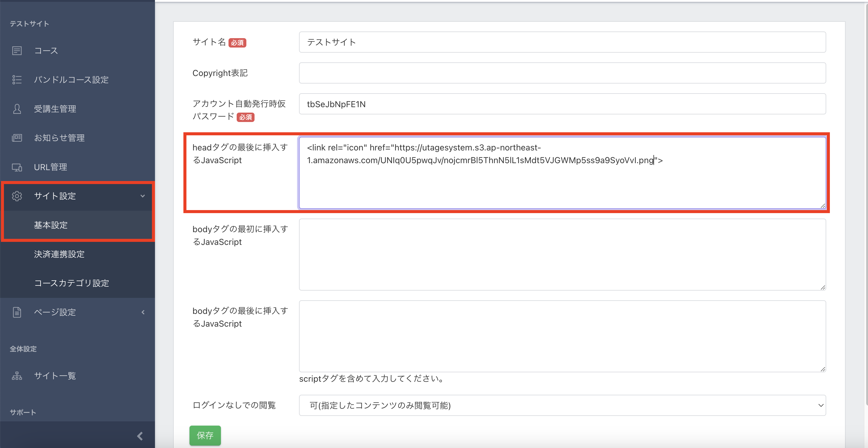Image resolution: width=868 pixels, height=448 pixels.
Task: Click the temporary password field tbSeJbNpFE1N
Action: point(562,104)
